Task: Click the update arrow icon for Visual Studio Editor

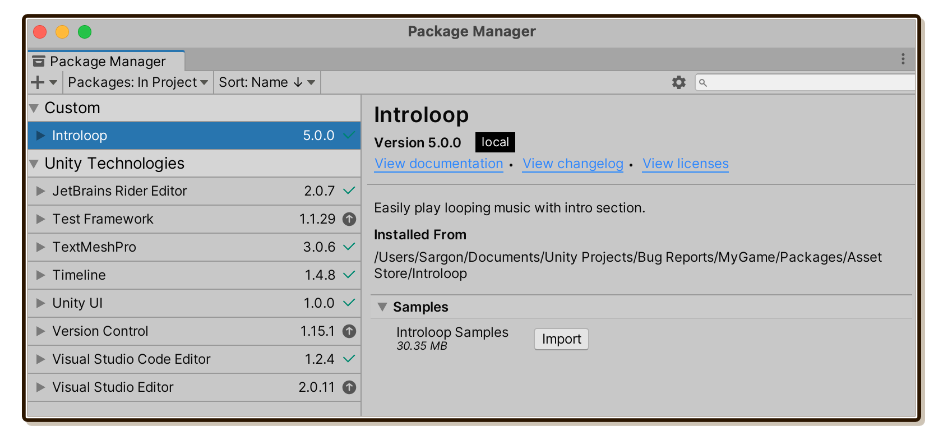Action: click(x=349, y=387)
